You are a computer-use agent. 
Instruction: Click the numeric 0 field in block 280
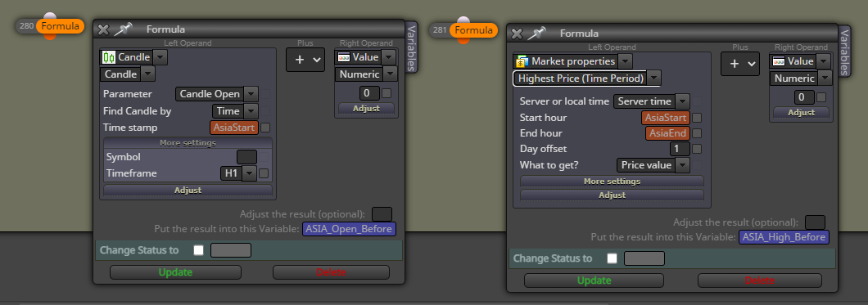pyautogui.click(x=369, y=93)
